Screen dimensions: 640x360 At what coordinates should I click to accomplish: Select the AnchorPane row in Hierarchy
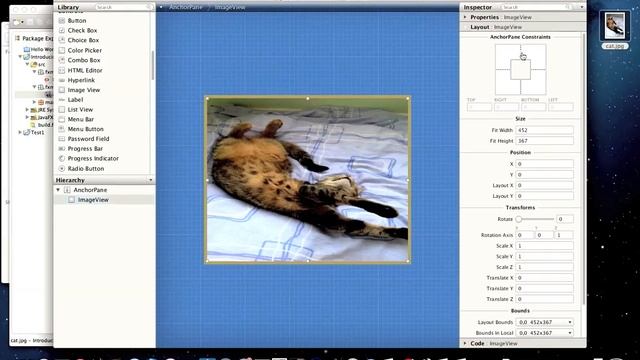104,190
